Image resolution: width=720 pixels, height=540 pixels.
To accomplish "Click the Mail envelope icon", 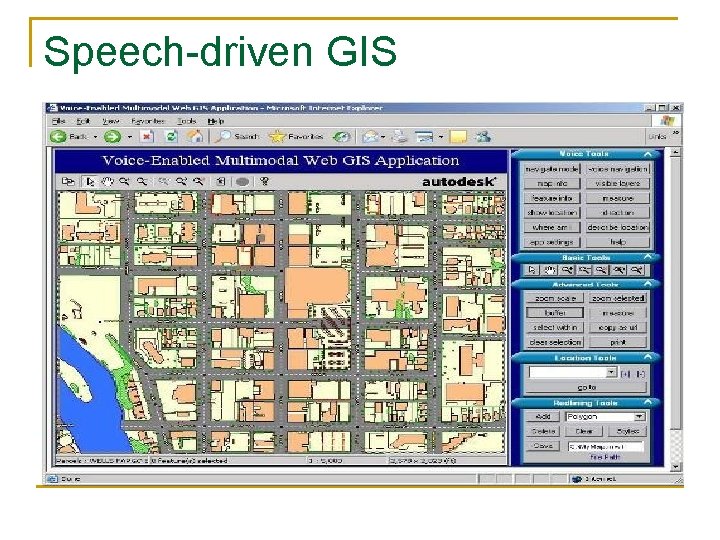I will (370, 136).
